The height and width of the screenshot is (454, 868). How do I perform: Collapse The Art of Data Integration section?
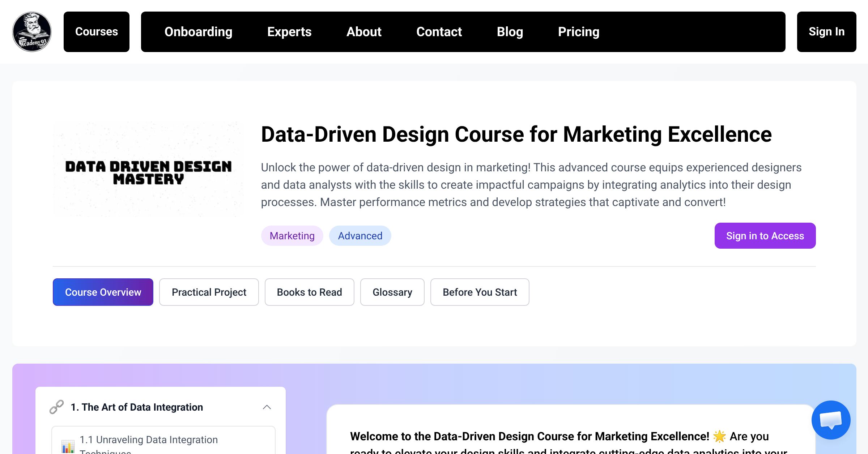pos(267,407)
